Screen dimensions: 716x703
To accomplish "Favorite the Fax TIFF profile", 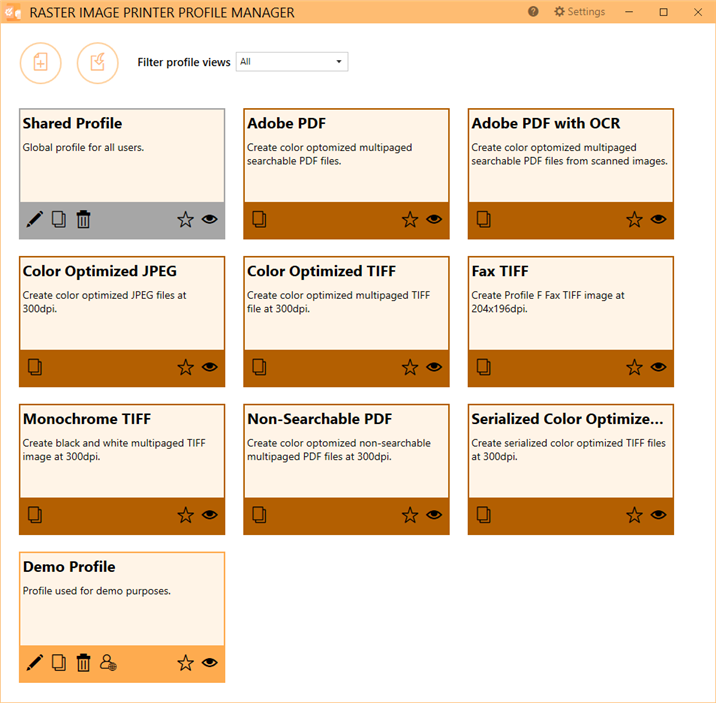I will [634, 367].
